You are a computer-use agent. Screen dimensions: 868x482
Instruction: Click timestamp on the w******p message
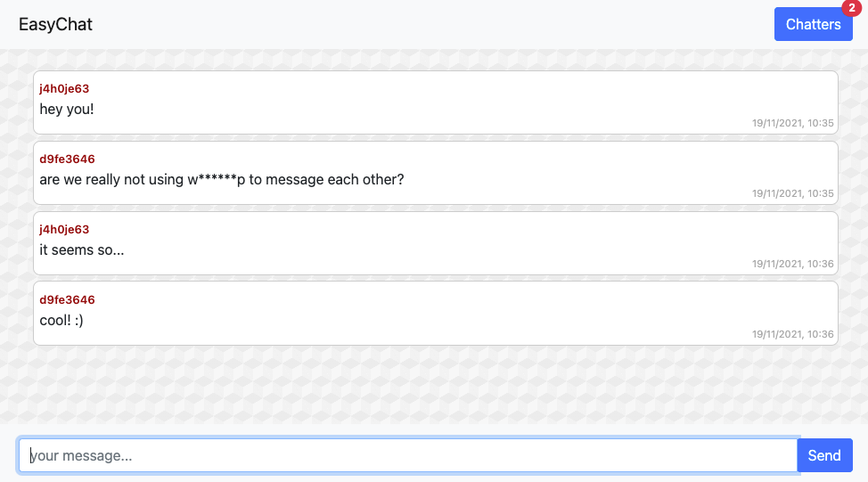792,193
